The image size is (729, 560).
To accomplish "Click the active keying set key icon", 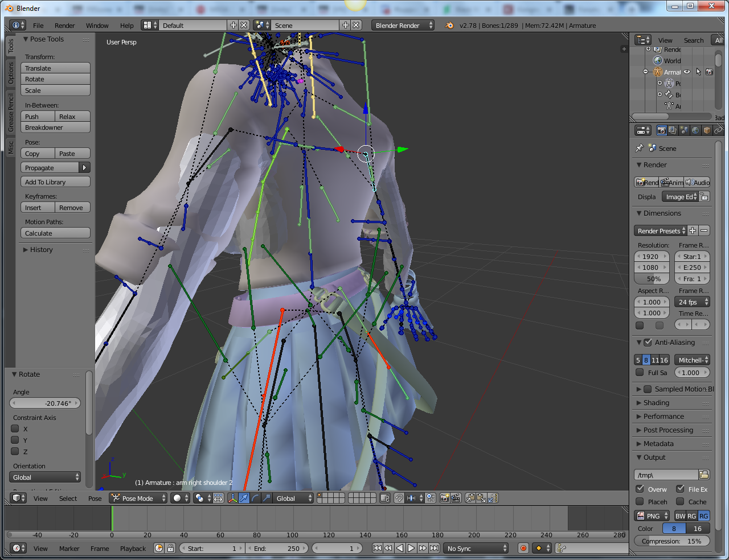I will coord(561,548).
